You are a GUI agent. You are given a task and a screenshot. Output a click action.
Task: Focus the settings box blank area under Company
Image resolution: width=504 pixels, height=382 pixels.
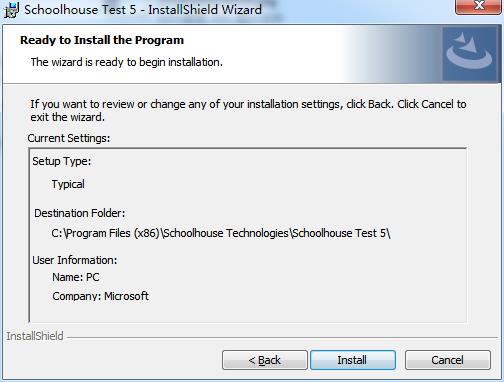click(x=248, y=312)
